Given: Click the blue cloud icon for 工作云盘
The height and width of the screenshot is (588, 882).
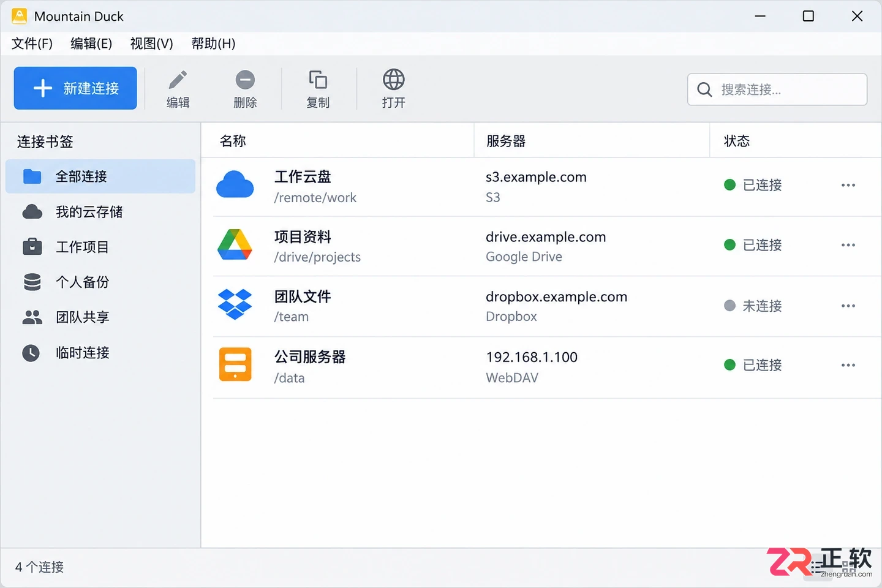Looking at the screenshot, I should [x=235, y=185].
